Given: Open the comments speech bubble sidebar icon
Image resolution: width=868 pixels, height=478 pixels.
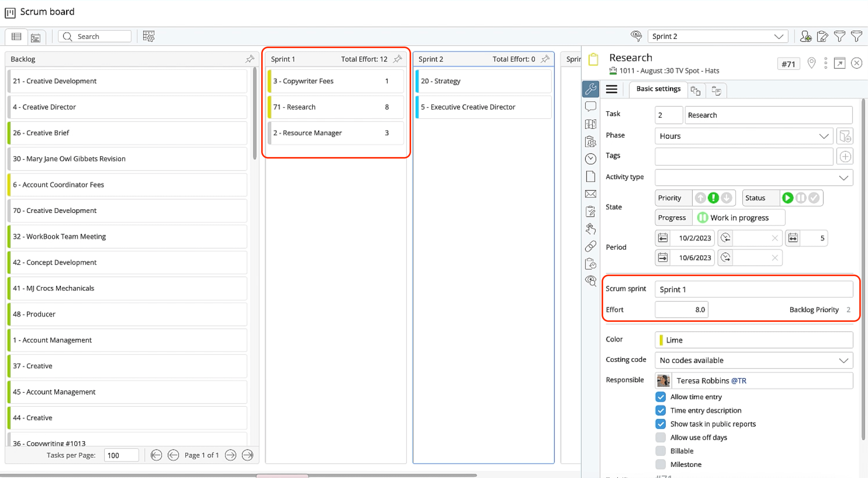Looking at the screenshot, I should [x=591, y=107].
